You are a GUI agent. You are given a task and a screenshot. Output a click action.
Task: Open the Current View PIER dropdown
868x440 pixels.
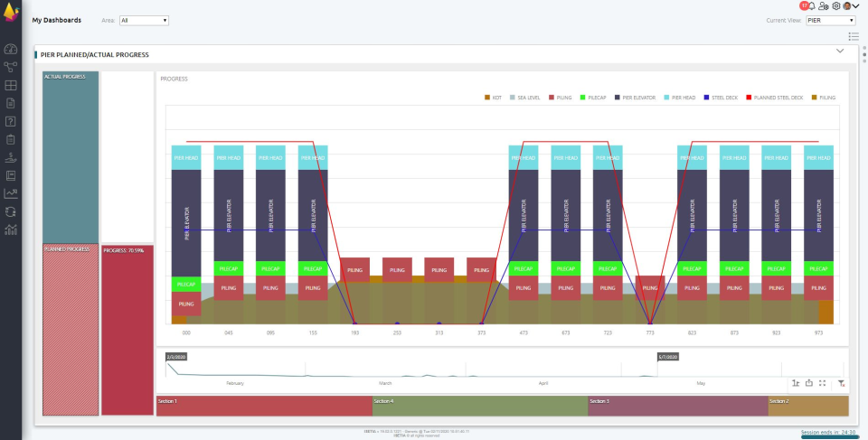(x=831, y=21)
